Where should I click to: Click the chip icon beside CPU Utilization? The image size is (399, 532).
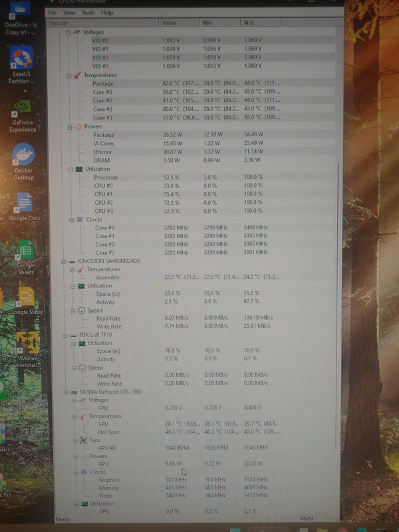pos(79,169)
